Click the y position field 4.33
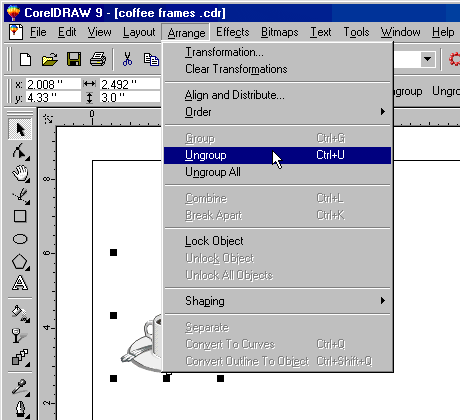Viewport: 460px width, 420px height. tap(53, 98)
